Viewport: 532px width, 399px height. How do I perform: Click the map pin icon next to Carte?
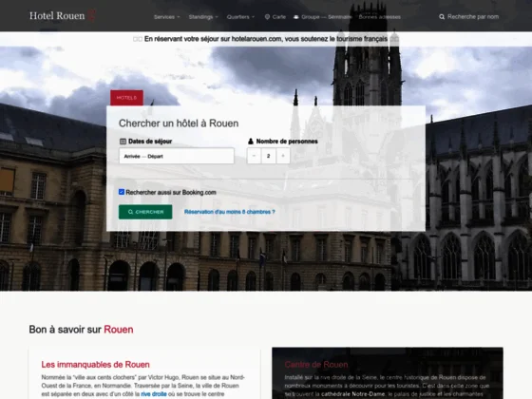(x=267, y=17)
